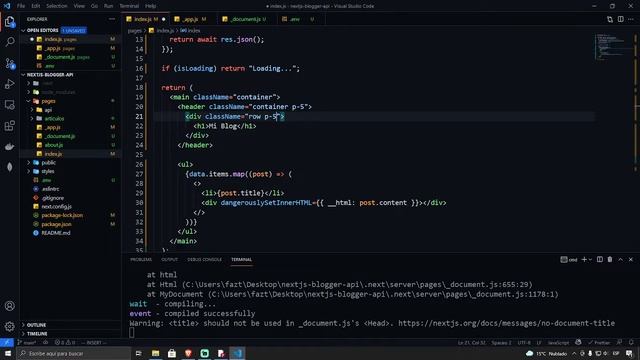The height and width of the screenshot is (360, 640).
Task: Add a new terminal with the plus icon
Action: point(584,260)
